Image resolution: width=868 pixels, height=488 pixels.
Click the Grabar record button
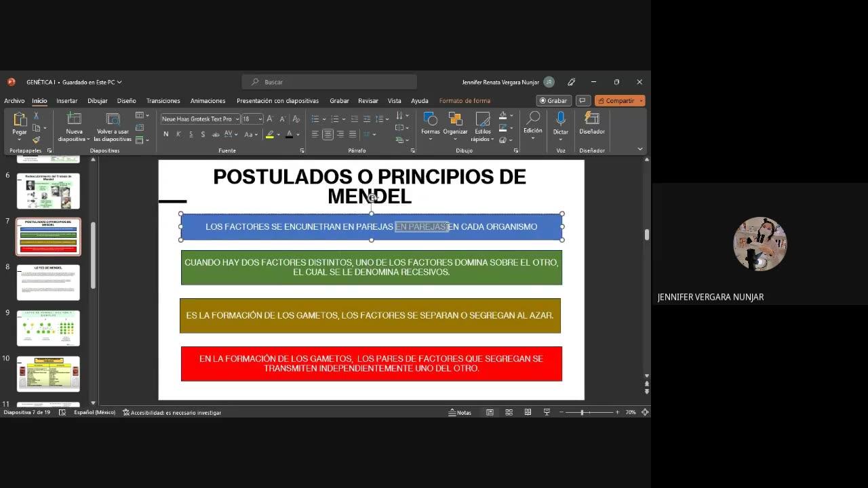[x=553, y=100]
